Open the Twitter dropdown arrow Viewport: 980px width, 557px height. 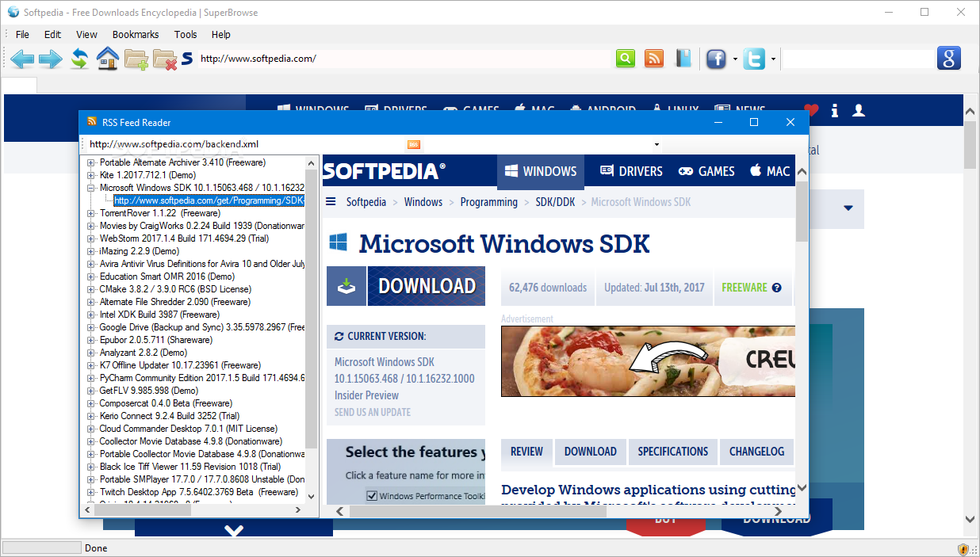click(773, 59)
